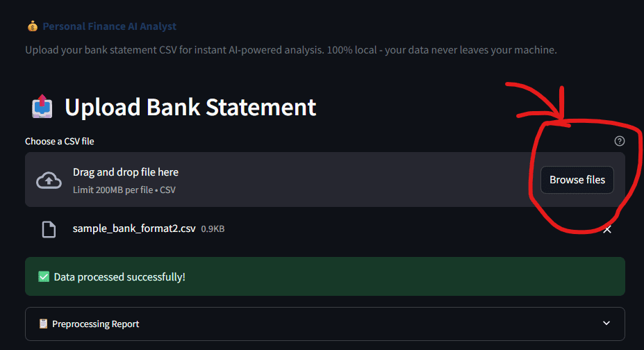Image resolution: width=644 pixels, height=350 pixels.
Task: Click the upload tray icon beside the heading
Action: coord(42,108)
